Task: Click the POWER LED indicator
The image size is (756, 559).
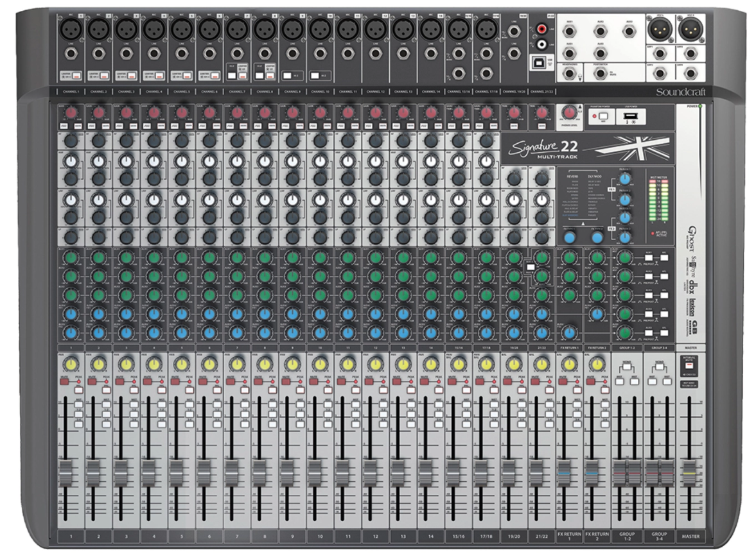Action: coord(699,105)
